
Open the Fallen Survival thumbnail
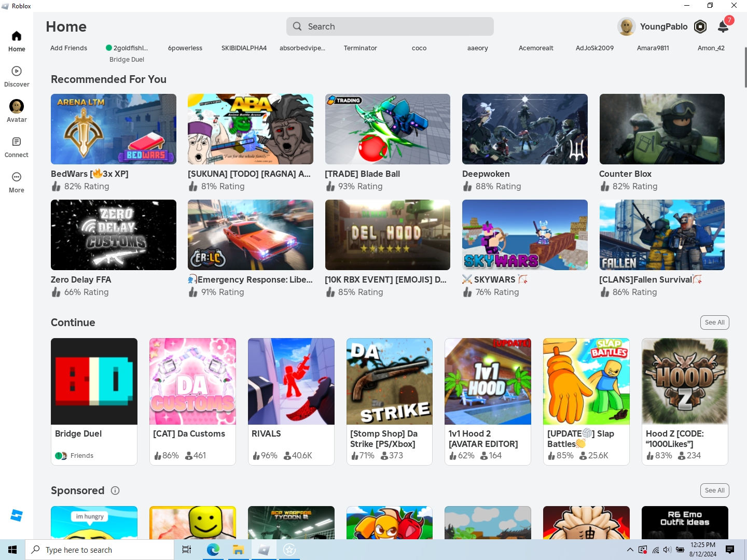(x=662, y=235)
